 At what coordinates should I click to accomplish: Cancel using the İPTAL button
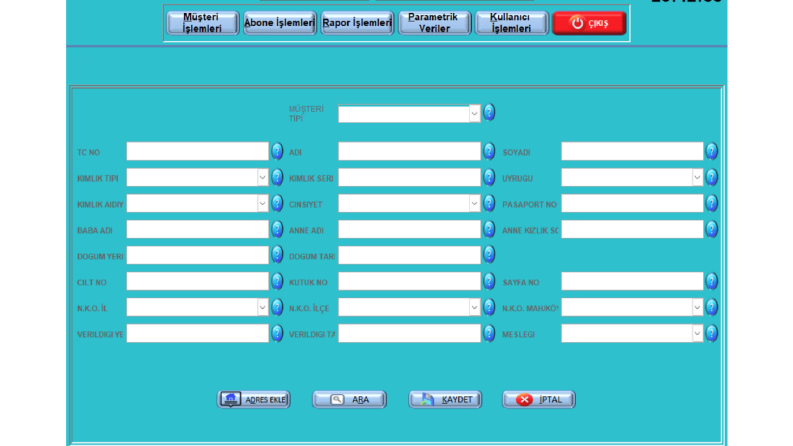click(x=539, y=399)
